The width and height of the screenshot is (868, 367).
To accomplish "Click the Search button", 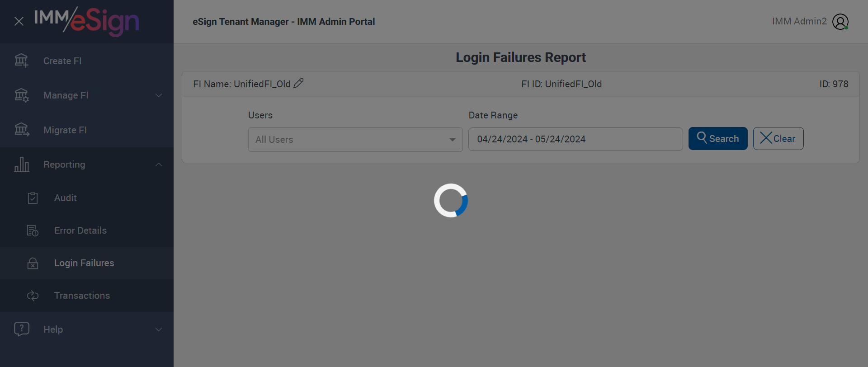I will pos(718,139).
